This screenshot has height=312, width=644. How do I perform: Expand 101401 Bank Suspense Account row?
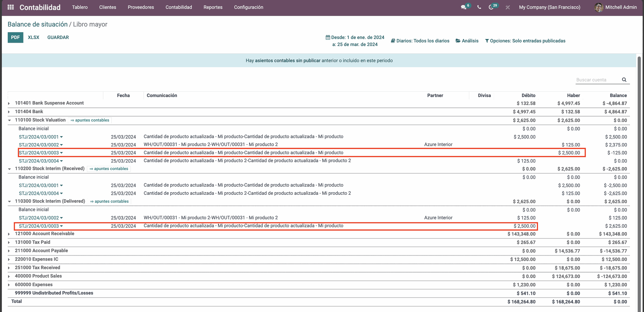coord(9,103)
